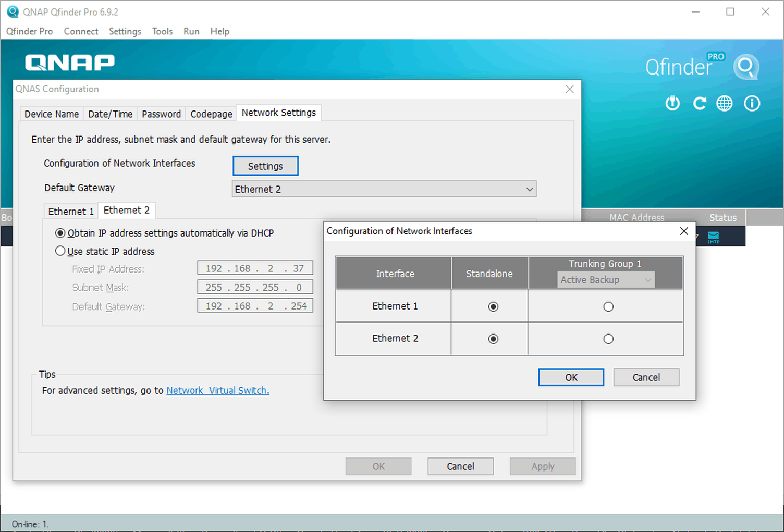Choose Use static IP address option

coord(60,251)
